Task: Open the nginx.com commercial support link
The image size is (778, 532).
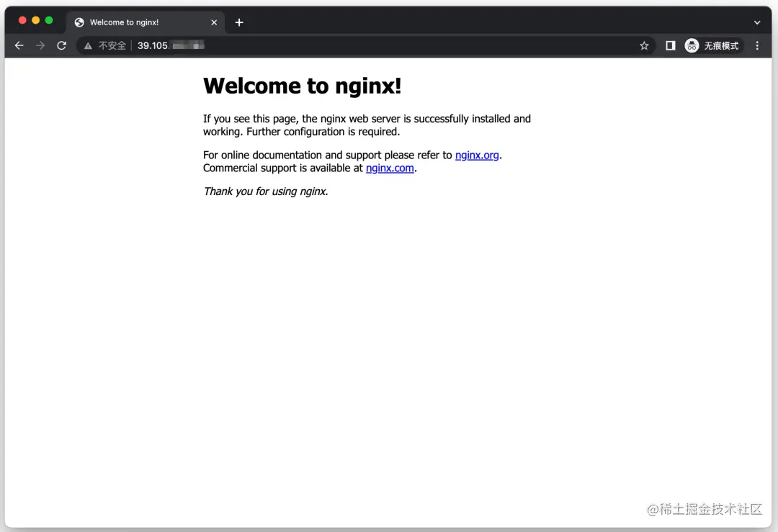Action: pyautogui.click(x=390, y=168)
